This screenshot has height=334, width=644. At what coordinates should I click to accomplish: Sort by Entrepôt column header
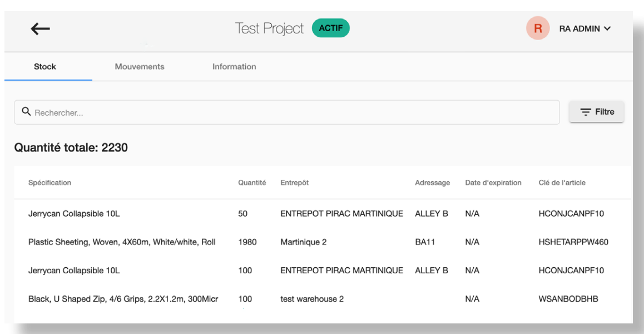click(294, 183)
